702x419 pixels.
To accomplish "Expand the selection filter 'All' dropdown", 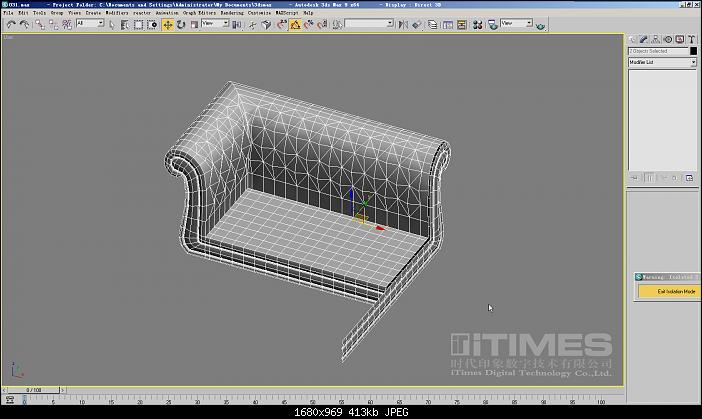I will click(x=89, y=24).
